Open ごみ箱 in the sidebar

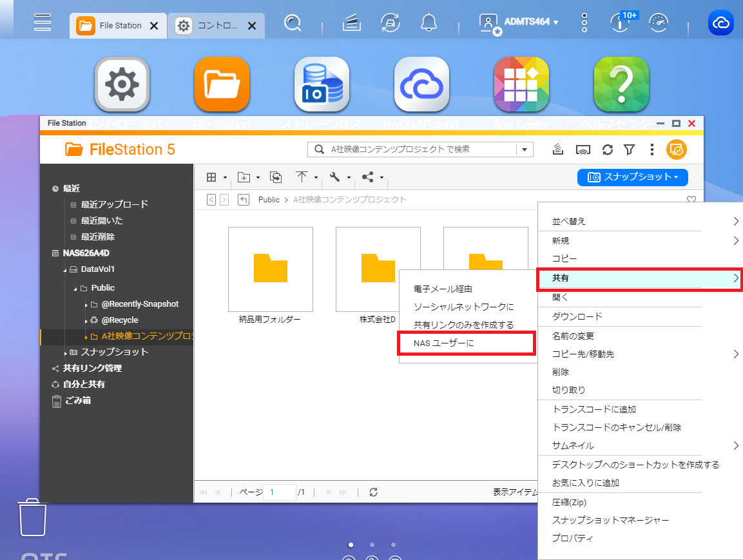point(78,400)
